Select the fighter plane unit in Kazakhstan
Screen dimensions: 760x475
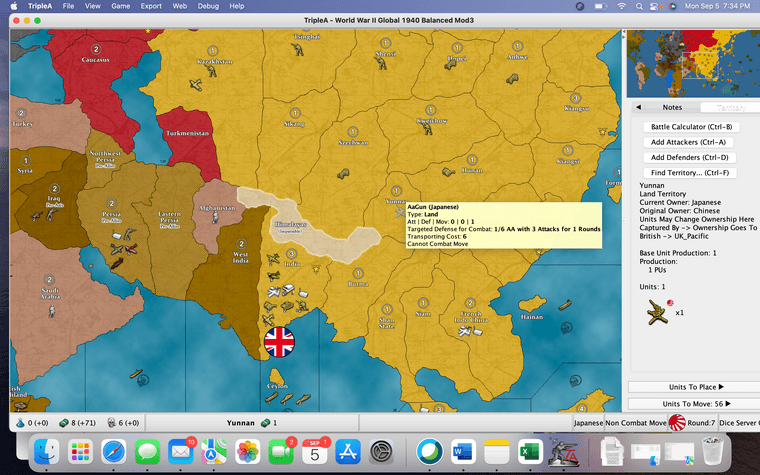[x=196, y=85]
